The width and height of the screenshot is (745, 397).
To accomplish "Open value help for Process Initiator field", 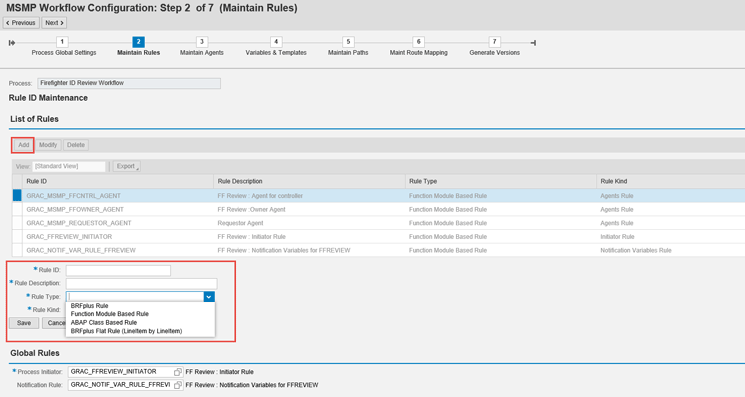I will pos(178,372).
